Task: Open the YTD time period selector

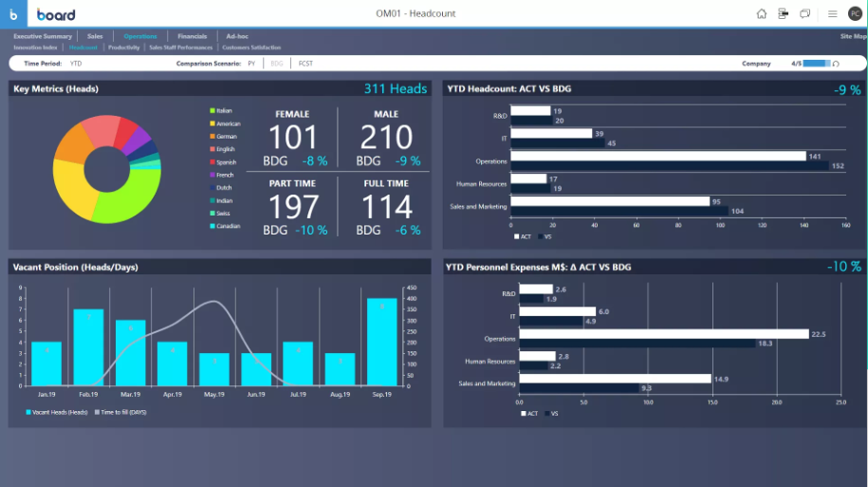Action: (76, 64)
